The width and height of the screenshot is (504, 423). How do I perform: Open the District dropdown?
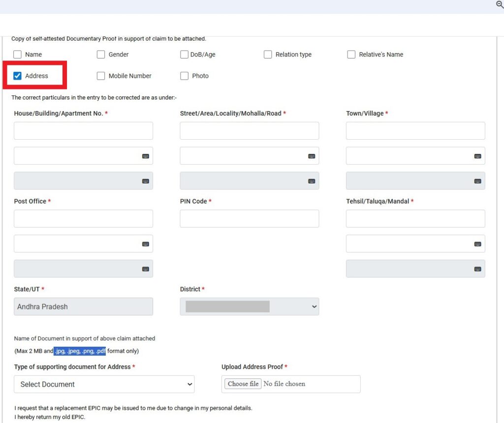[249, 306]
